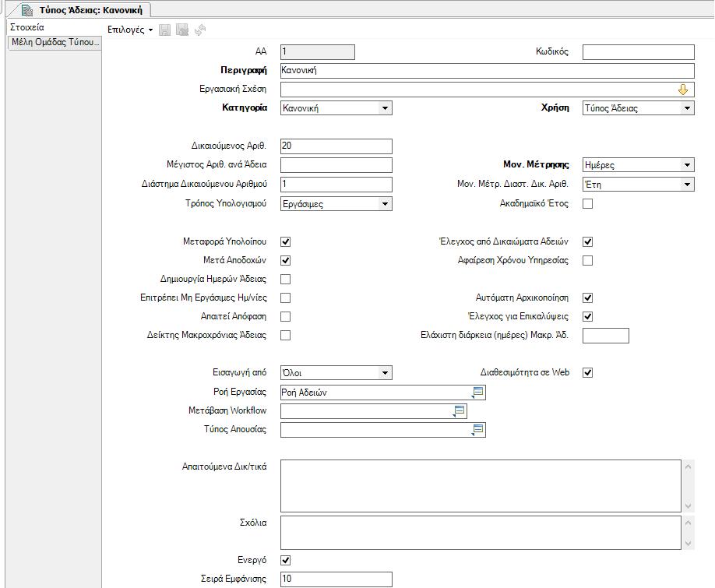This screenshot has width=715, height=588.
Task: Click up arrow of Απαιτούμενα Δικ/τικά scrollbar
Action: 688,467
